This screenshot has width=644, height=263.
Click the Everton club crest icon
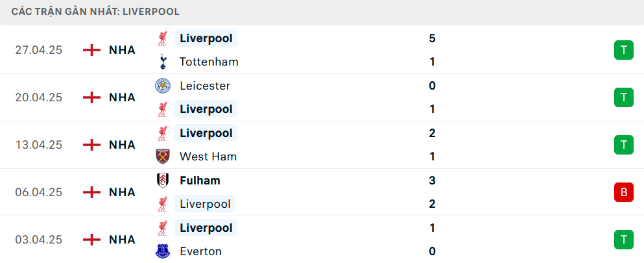pyautogui.click(x=162, y=251)
